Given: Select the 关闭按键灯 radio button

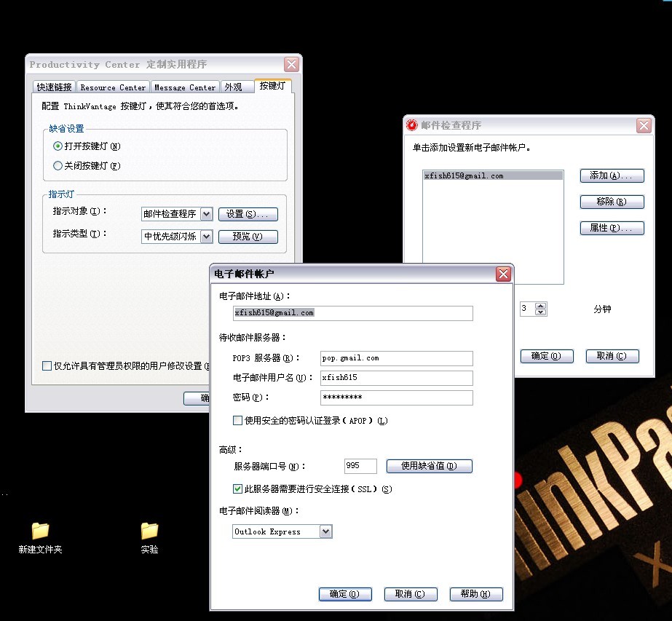Looking at the screenshot, I should point(58,165).
